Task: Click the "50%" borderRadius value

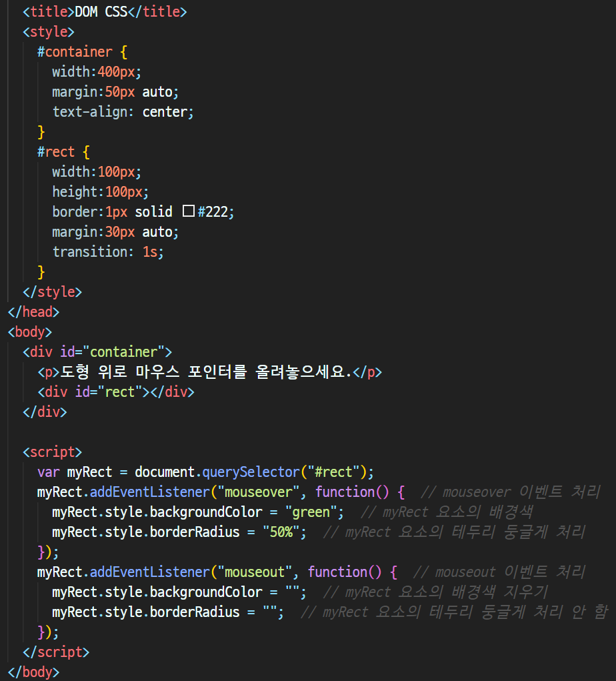Action: coord(281,532)
